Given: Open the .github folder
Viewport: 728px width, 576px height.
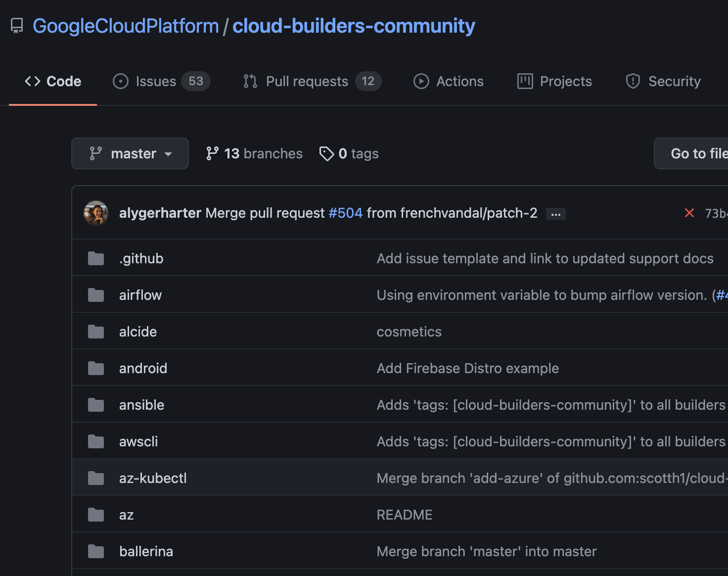Looking at the screenshot, I should click(x=141, y=258).
